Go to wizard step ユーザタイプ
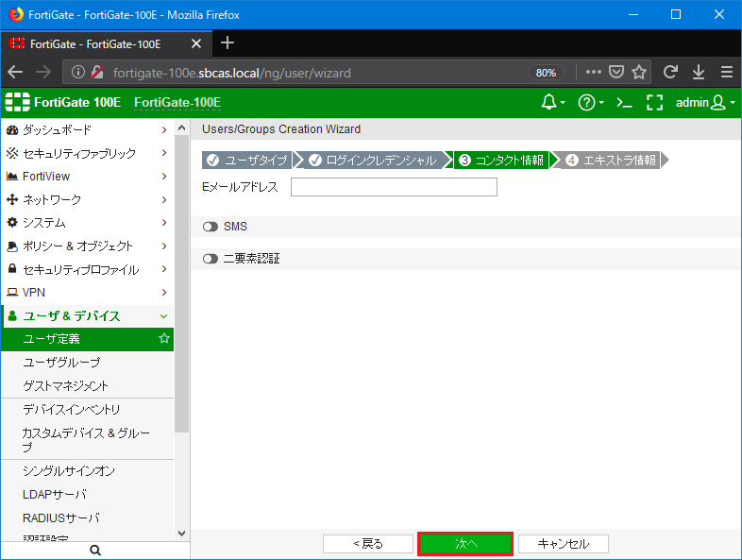The width and height of the screenshot is (742, 560). (247, 160)
